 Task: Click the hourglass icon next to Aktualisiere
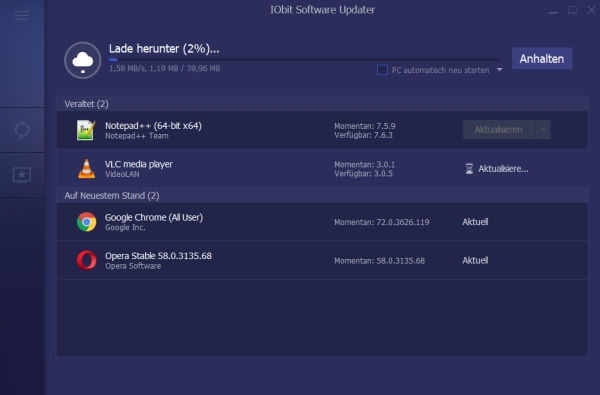[x=469, y=169]
